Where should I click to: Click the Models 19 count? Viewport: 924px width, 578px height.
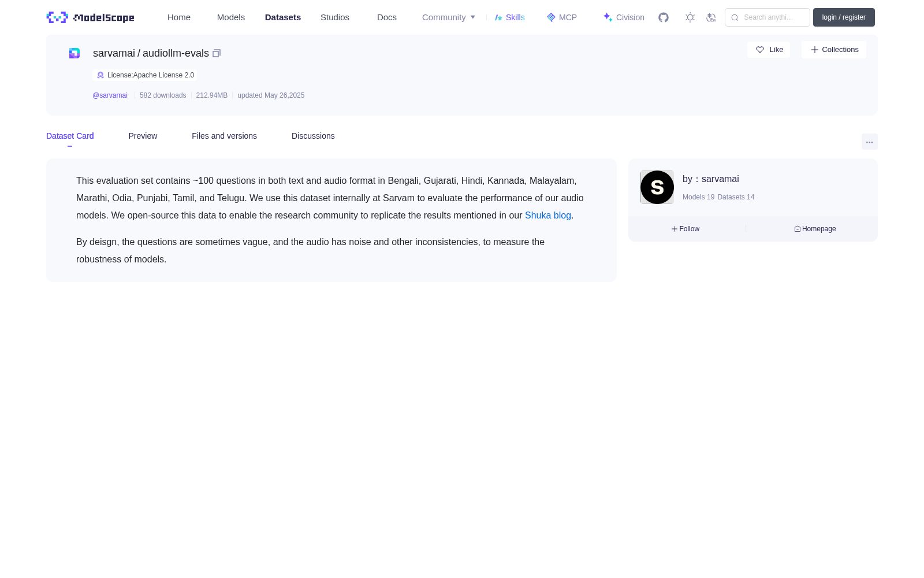point(698,197)
